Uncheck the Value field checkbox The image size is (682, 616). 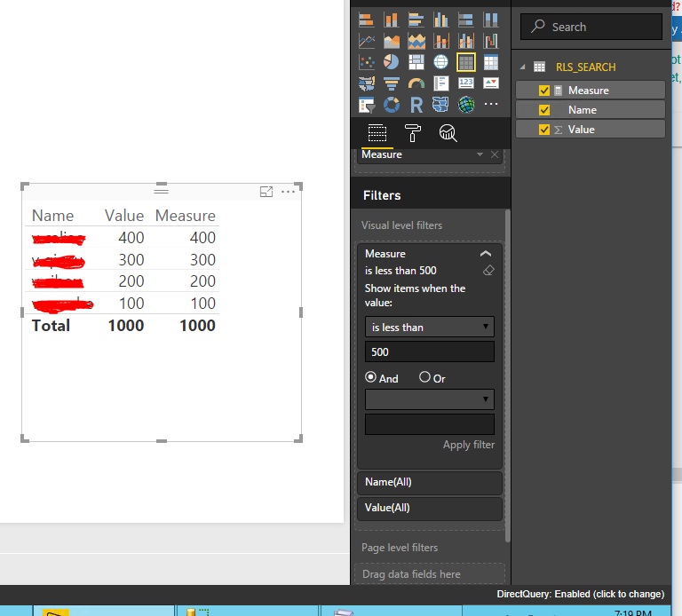[544, 130]
